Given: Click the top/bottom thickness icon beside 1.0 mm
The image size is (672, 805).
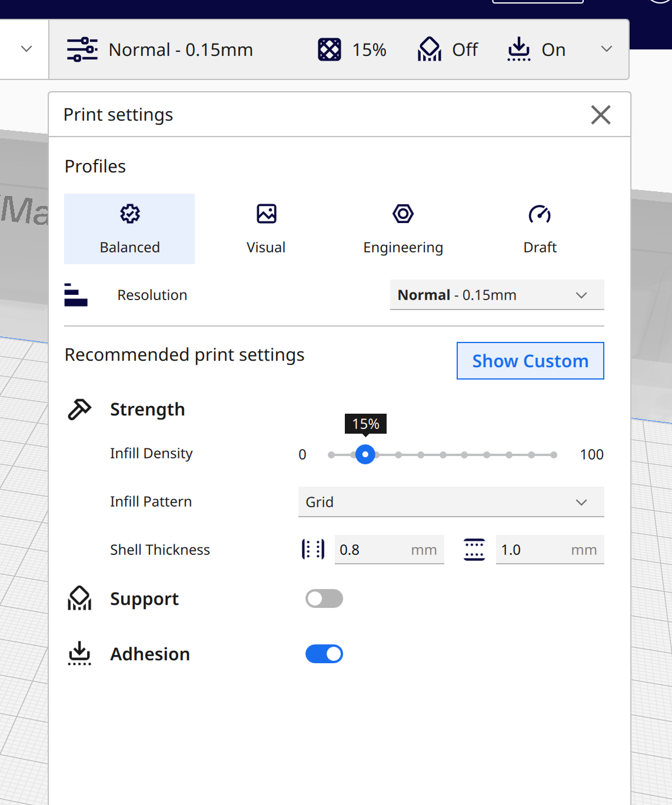Looking at the screenshot, I should 474,550.
